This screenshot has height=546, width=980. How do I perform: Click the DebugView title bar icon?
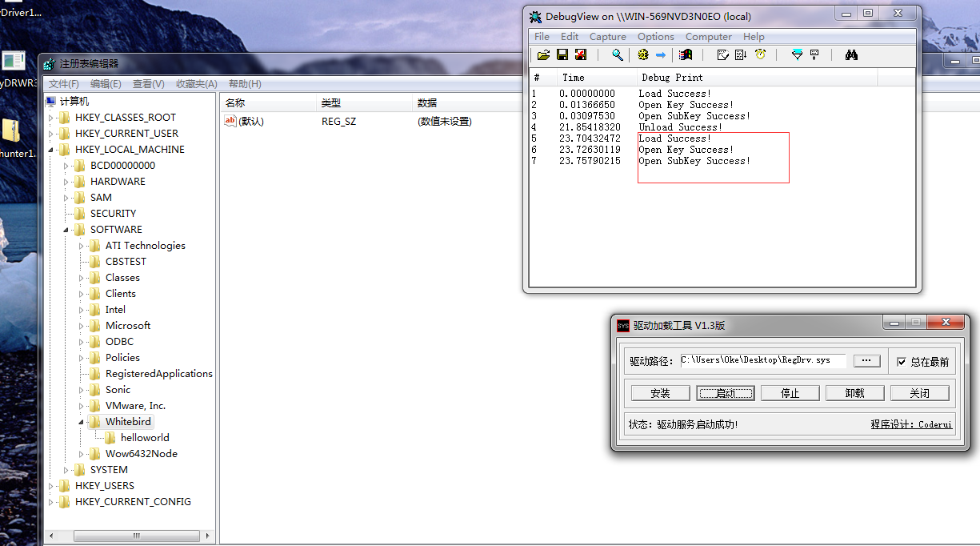point(536,16)
